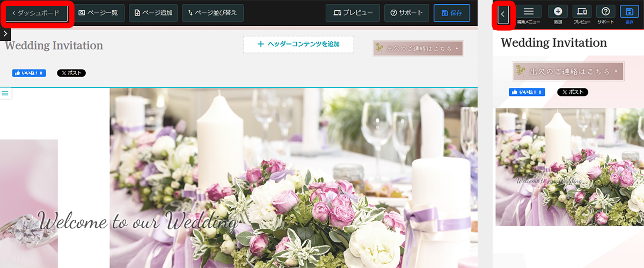
Task: Click the Facebook いいね button in desktop view
Action: click(x=29, y=73)
